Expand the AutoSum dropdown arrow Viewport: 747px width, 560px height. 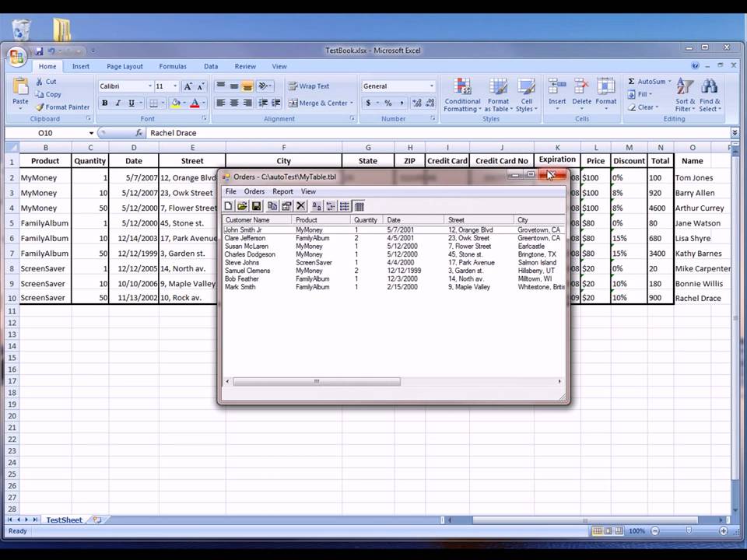pyautogui.click(x=669, y=82)
